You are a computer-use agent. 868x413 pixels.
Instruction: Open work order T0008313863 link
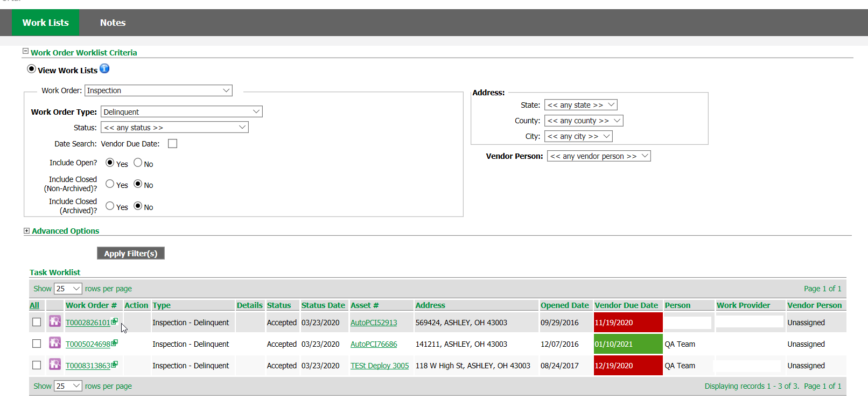pyautogui.click(x=88, y=366)
